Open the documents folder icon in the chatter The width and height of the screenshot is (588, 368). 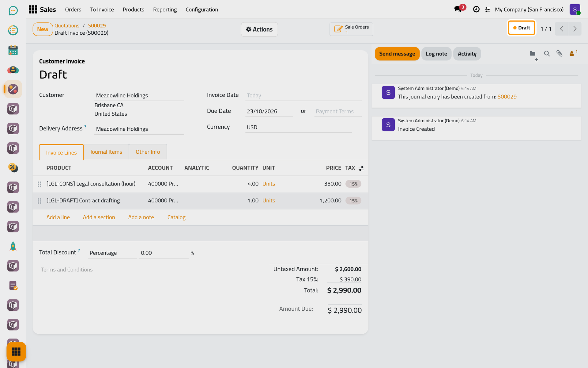click(x=533, y=54)
